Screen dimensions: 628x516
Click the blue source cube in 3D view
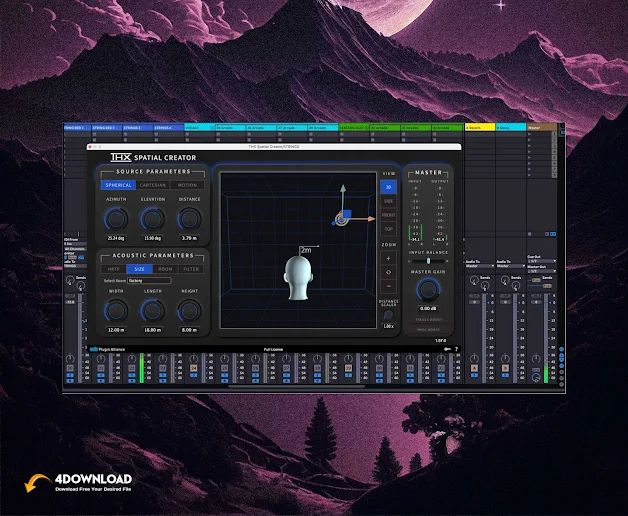(x=346, y=214)
